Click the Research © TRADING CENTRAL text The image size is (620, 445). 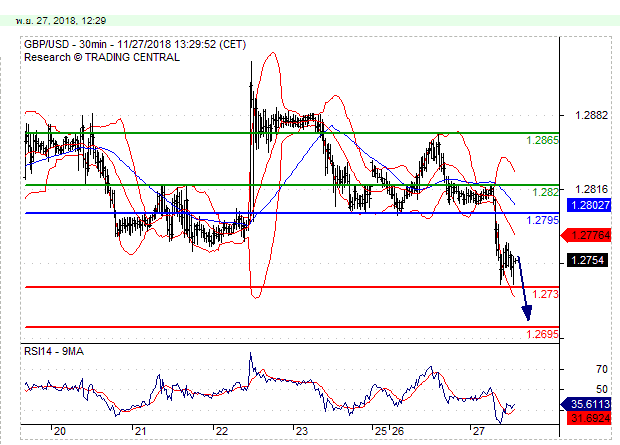click(102, 57)
